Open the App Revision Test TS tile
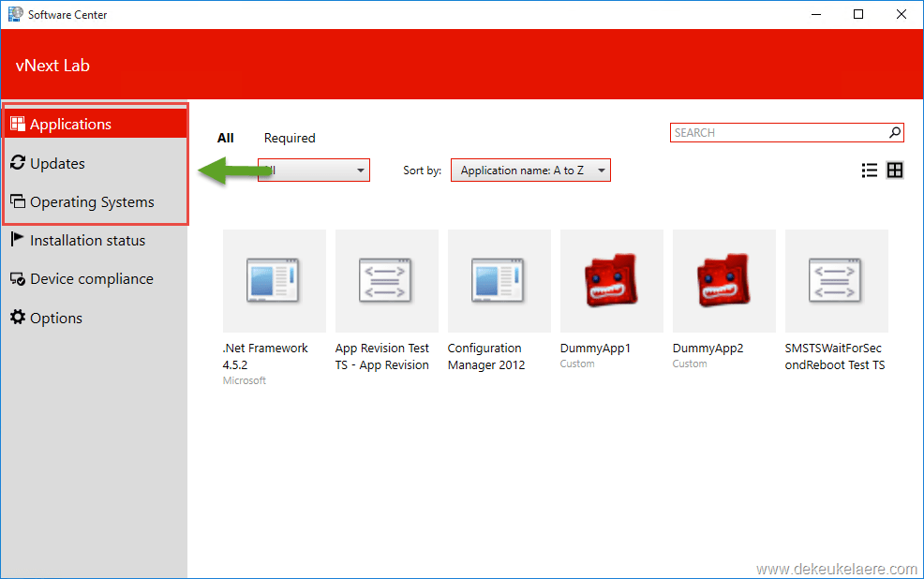The height and width of the screenshot is (579, 924). coord(387,281)
